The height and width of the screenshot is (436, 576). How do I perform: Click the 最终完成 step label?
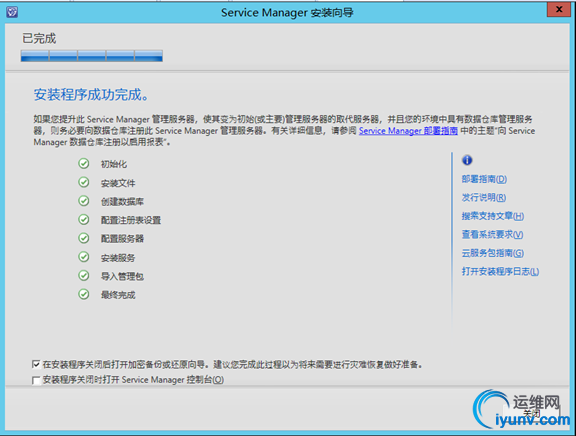point(118,295)
